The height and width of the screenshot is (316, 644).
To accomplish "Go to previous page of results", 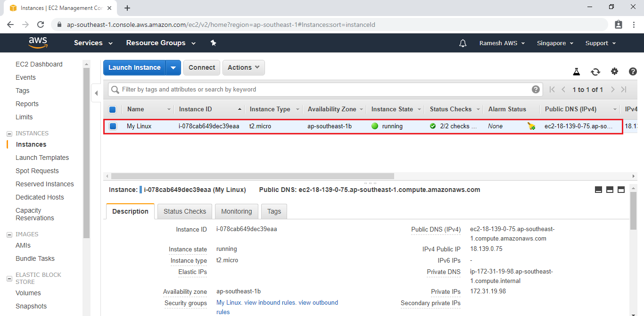I will (563, 90).
